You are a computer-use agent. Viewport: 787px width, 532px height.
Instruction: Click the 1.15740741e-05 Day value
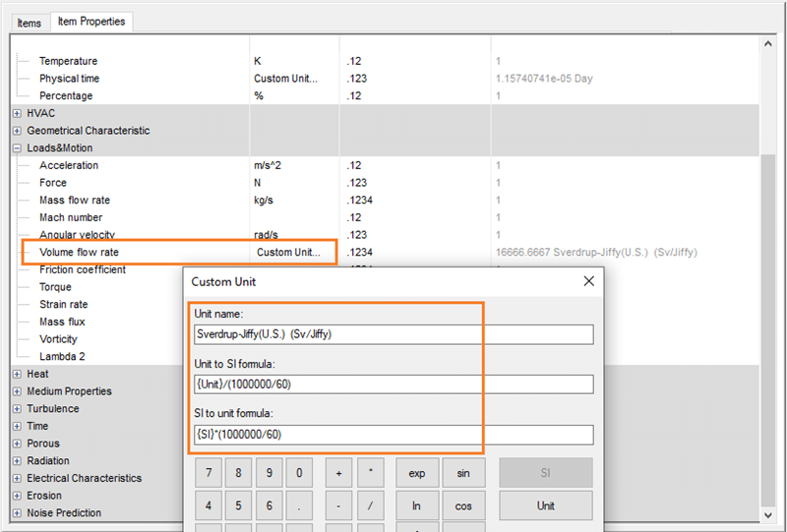click(x=544, y=79)
